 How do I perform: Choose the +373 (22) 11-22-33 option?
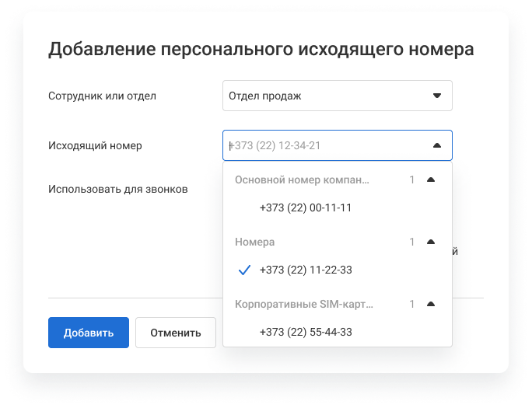pyautogui.click(x=306, y=270)
